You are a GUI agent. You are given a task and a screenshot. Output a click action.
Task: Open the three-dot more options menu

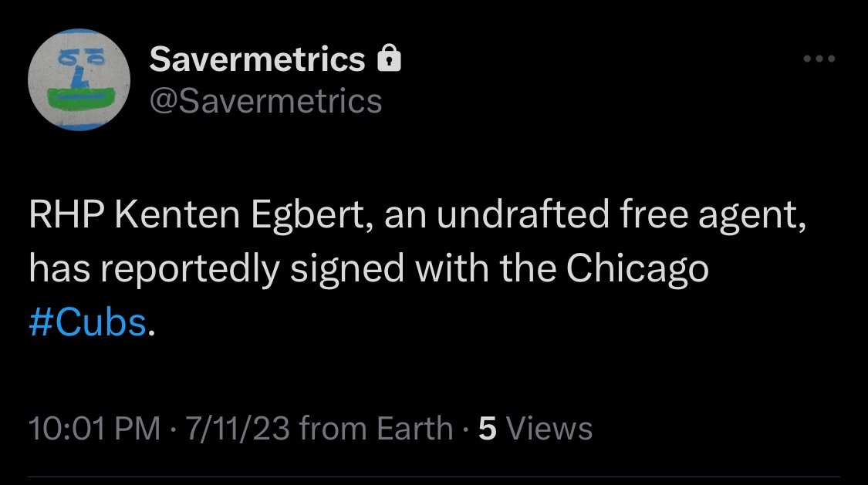[819, 59]
